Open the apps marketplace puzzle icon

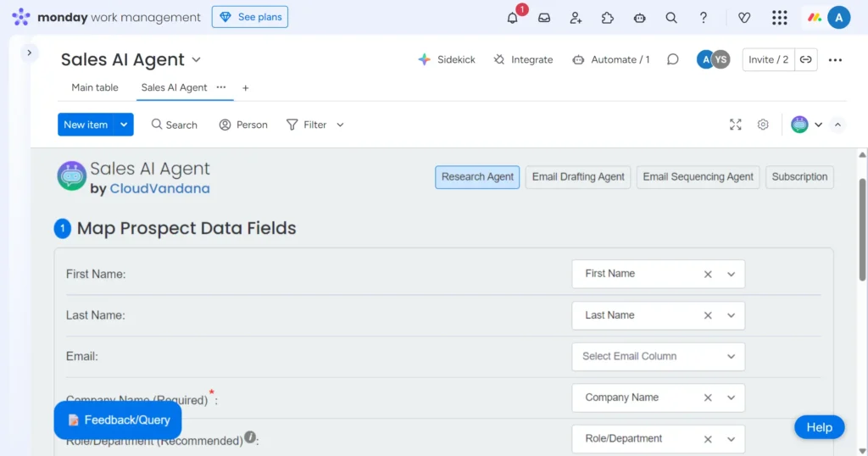point(608,18)
